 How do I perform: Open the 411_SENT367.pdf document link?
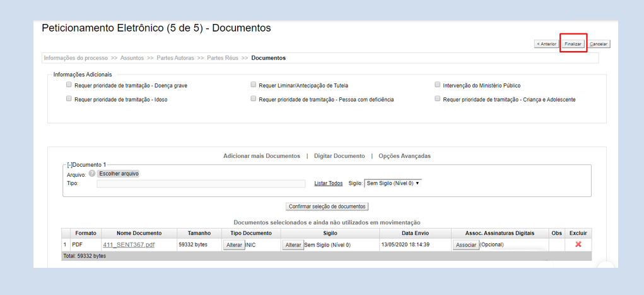(x=129, y=245)
